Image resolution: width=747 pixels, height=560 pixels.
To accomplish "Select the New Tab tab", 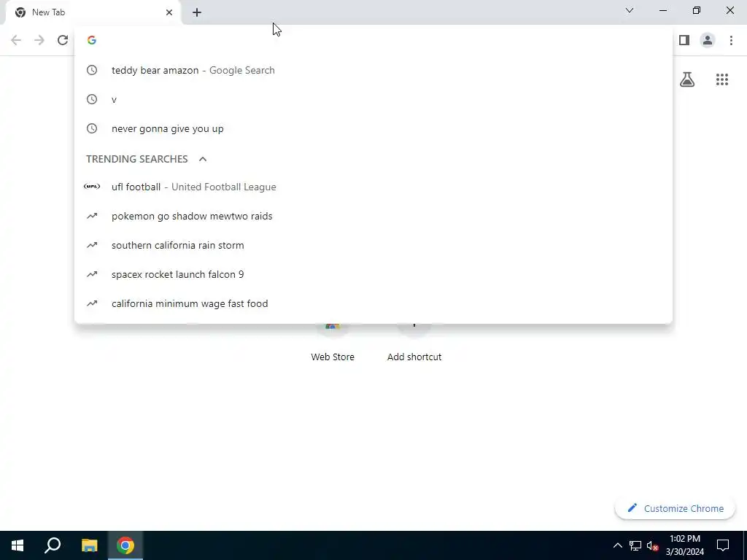I will (x=93, y=12).
